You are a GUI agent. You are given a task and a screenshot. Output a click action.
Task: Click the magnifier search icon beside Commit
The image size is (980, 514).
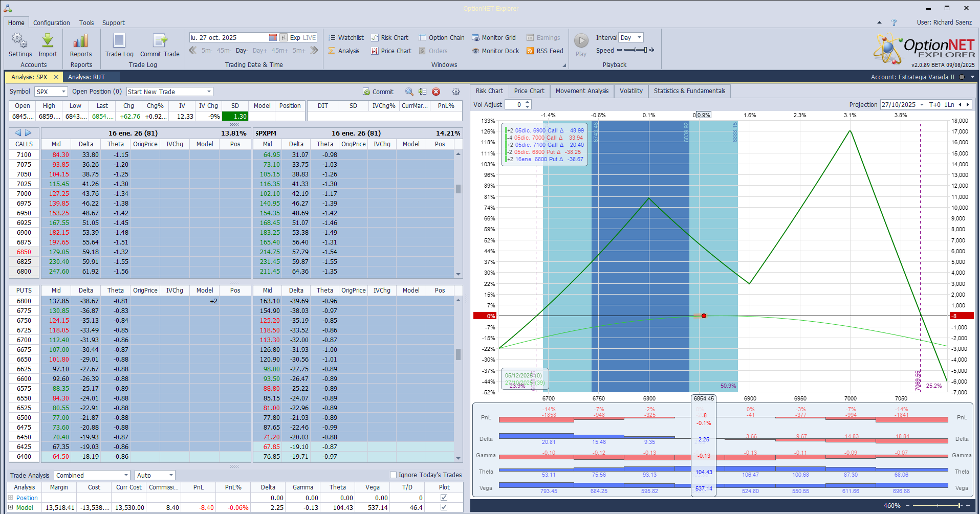point(409,92)
